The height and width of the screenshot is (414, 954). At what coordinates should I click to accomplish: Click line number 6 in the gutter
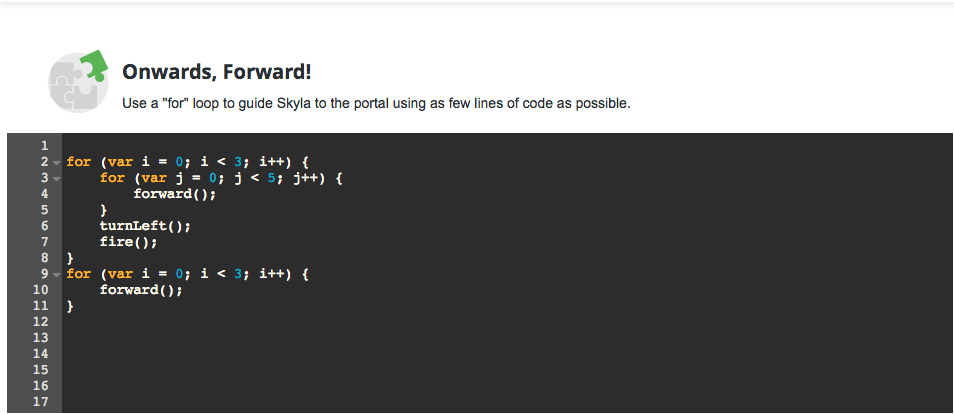click(44, 226)
